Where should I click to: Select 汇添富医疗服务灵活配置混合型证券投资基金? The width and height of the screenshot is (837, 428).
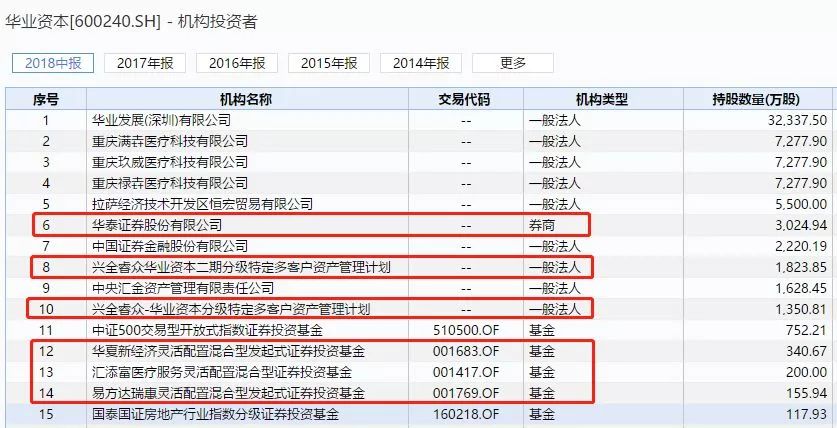(222, 372)
